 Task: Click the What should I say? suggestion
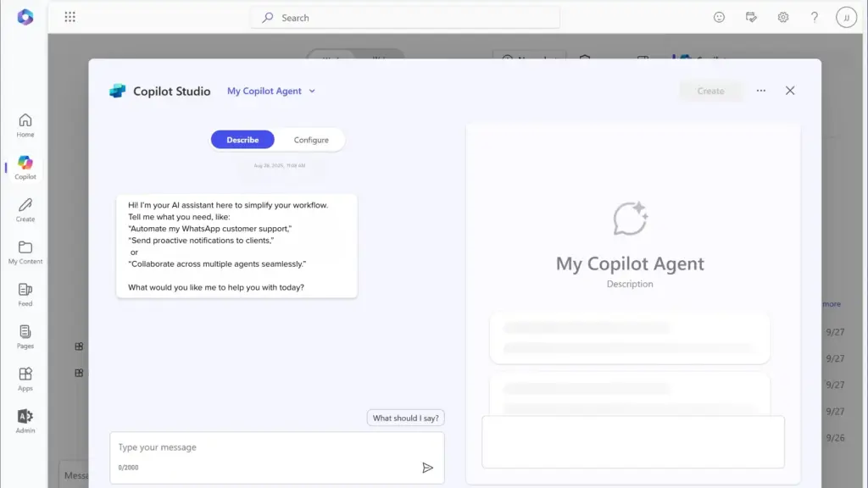(406, 418)
